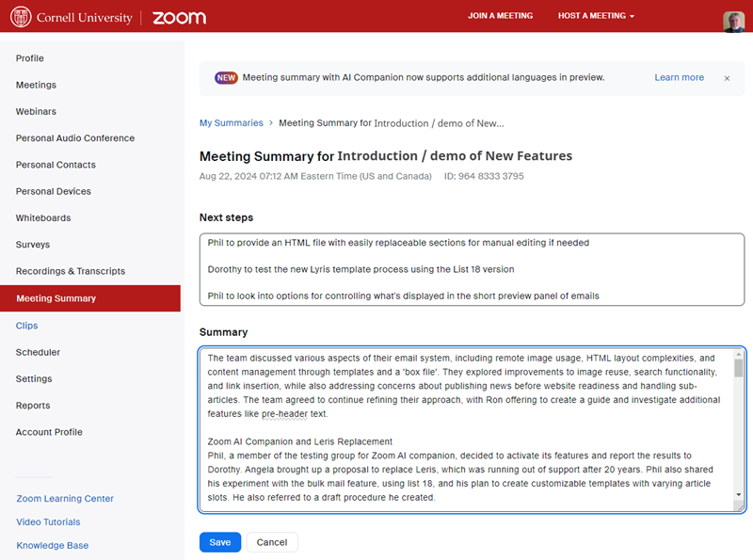Open the user profile avatar menu

click(733, 22)
